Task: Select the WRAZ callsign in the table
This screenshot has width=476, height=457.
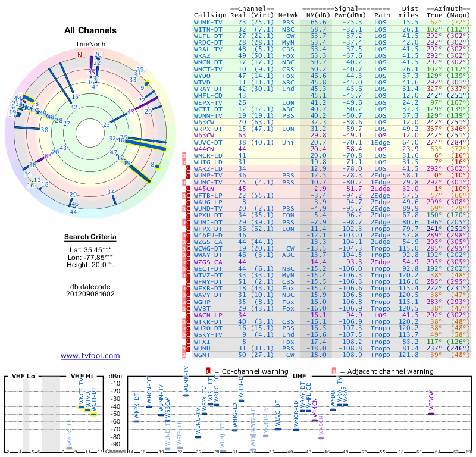Action: click(x=202, y=55)
